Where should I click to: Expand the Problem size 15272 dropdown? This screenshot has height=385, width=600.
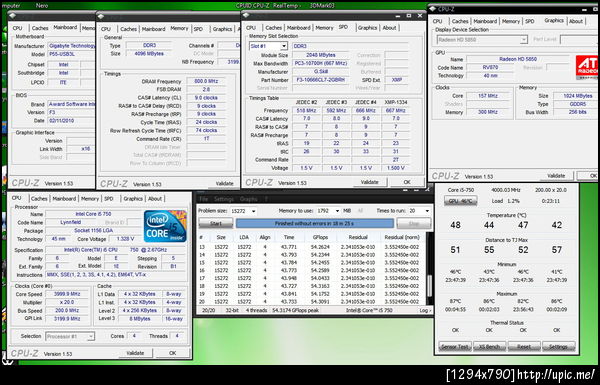point(253,211)
